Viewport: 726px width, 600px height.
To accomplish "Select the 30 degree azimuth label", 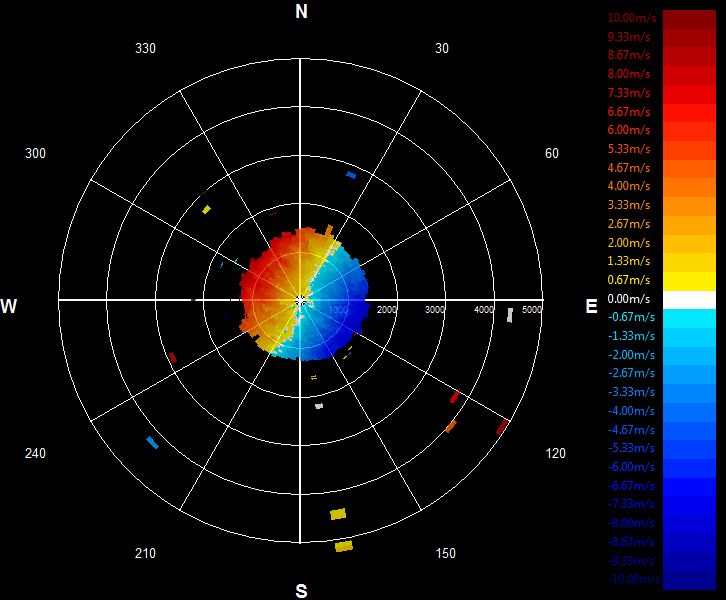I will click(442, 48).
